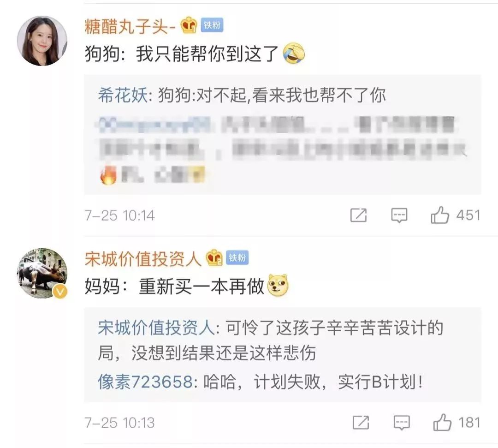Image resolution: width=498 pixels, height=448 pixels.
Task: Open 糖醋丸子头- profile avatar photo
Action: pos(42,41)
